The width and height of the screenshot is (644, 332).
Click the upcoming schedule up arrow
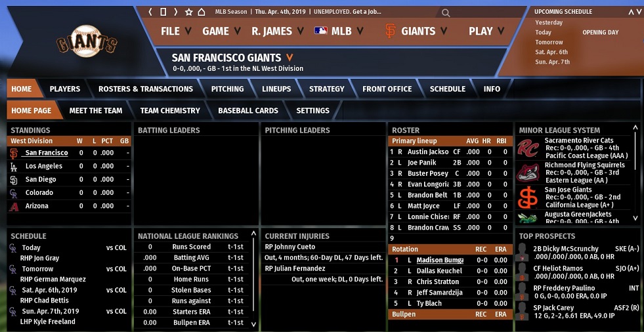pos(630,12)
